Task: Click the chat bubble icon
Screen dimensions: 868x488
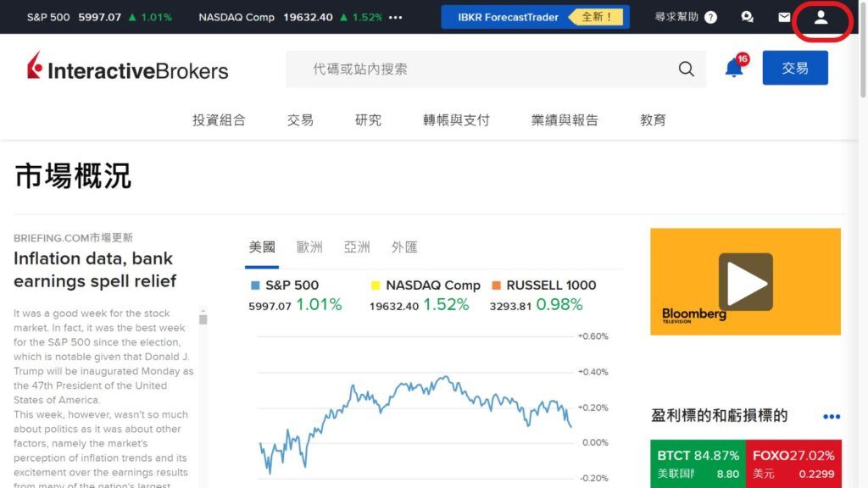Action: [747, 16]
